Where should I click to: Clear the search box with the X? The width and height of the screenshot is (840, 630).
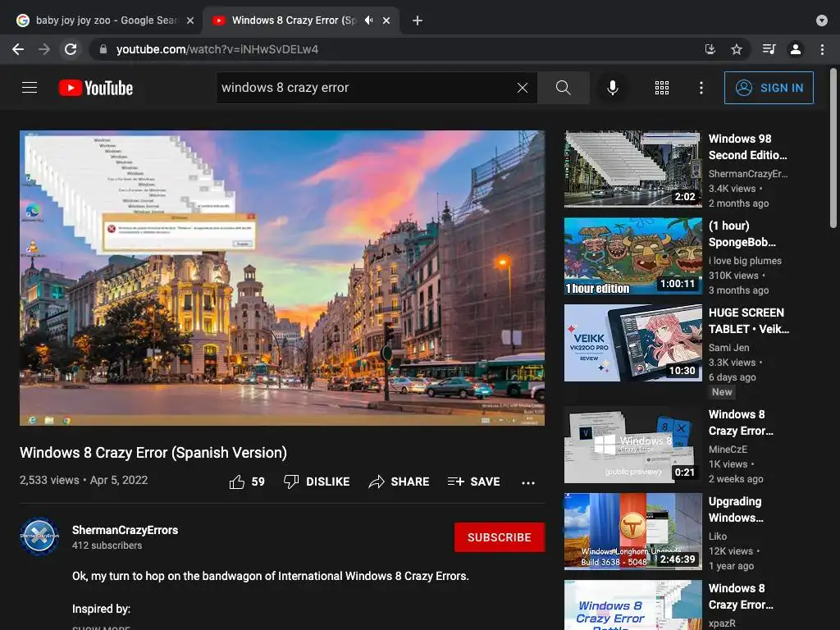[523, 88]
